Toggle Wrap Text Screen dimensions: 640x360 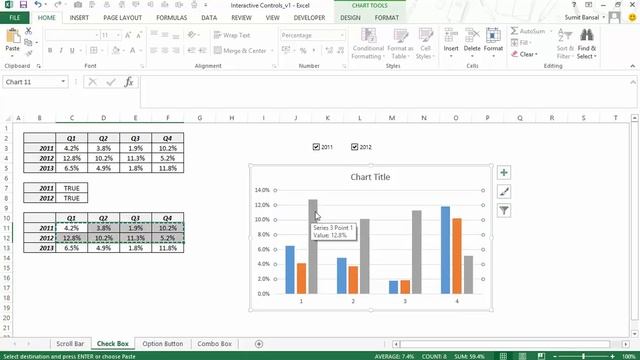pyautogui.click(x=232, y=36)
